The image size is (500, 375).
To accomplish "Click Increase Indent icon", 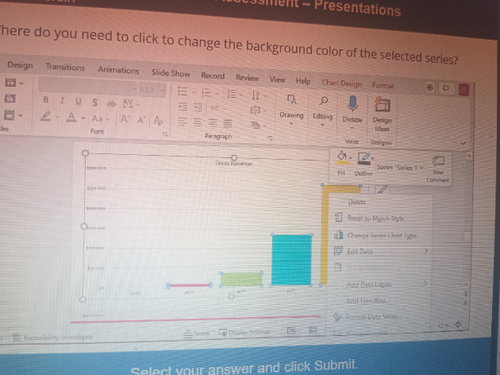I will click(x=198, y=107).
